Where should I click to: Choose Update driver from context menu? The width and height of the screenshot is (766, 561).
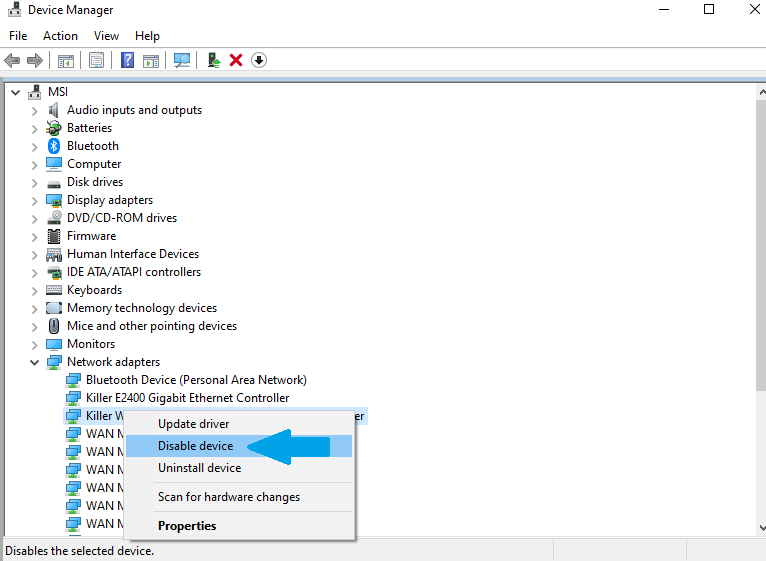tap(239, 424)
